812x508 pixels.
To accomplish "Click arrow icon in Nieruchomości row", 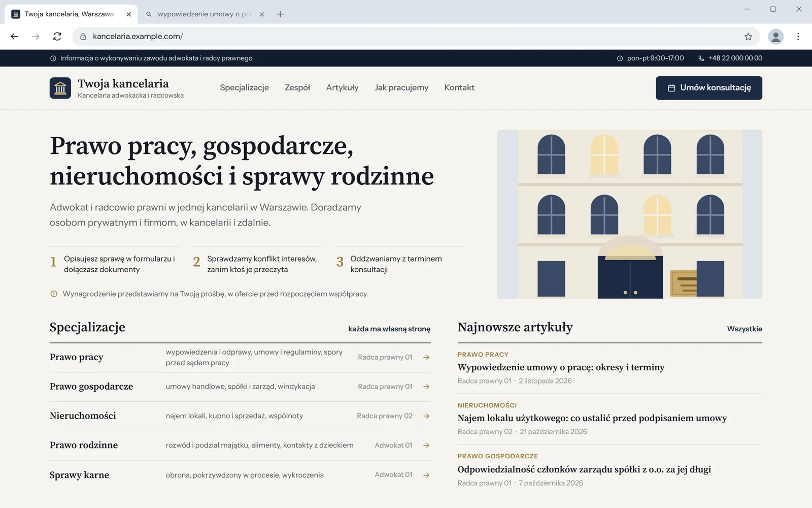I will (x=426, y=416).
